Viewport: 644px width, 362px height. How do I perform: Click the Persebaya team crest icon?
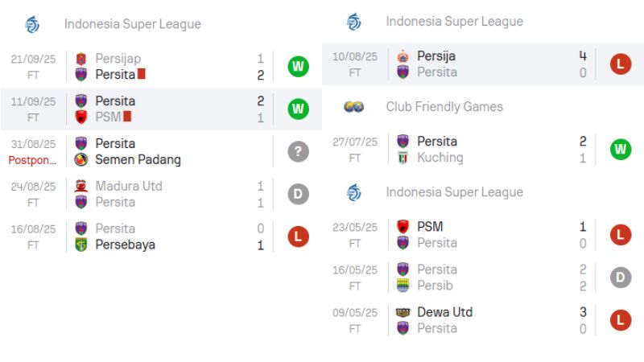[80, 245]
